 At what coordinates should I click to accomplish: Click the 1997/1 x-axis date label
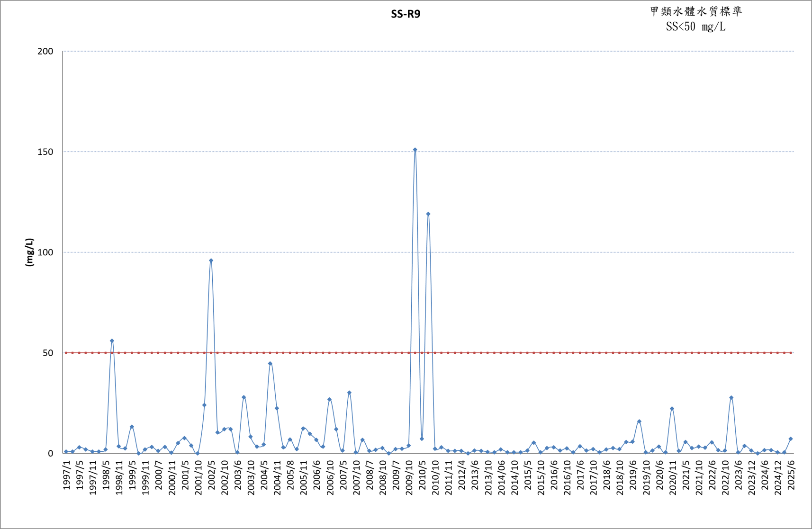[66, 475]
